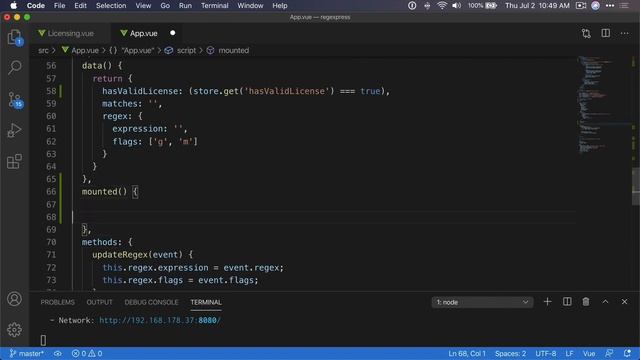The width and height of the screenshot is (640, 360).
Task: Click the master branch status item
Action: [x=27, y=353]
